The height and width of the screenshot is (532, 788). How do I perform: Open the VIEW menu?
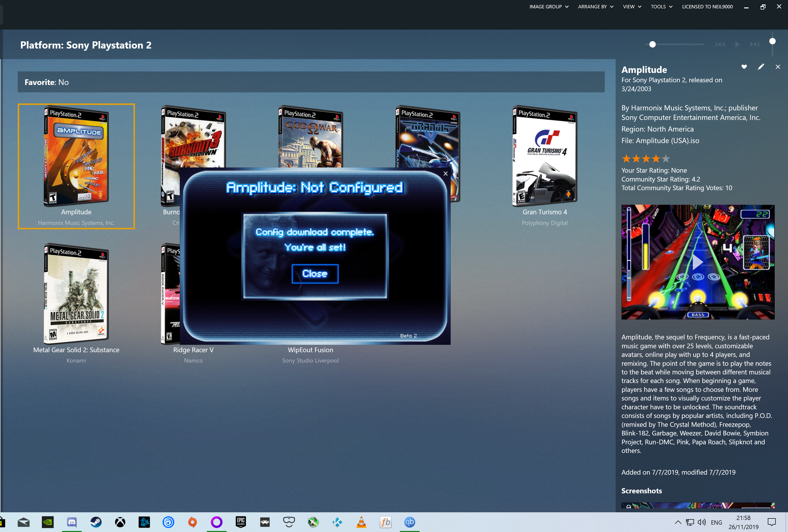click(632, 7)
